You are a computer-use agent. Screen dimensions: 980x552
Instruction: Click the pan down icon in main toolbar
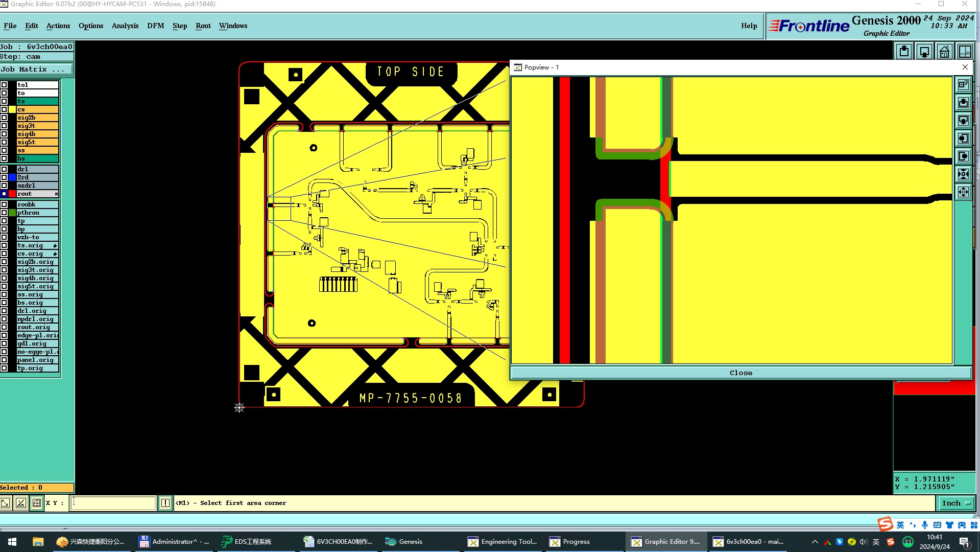pos(924,52)
